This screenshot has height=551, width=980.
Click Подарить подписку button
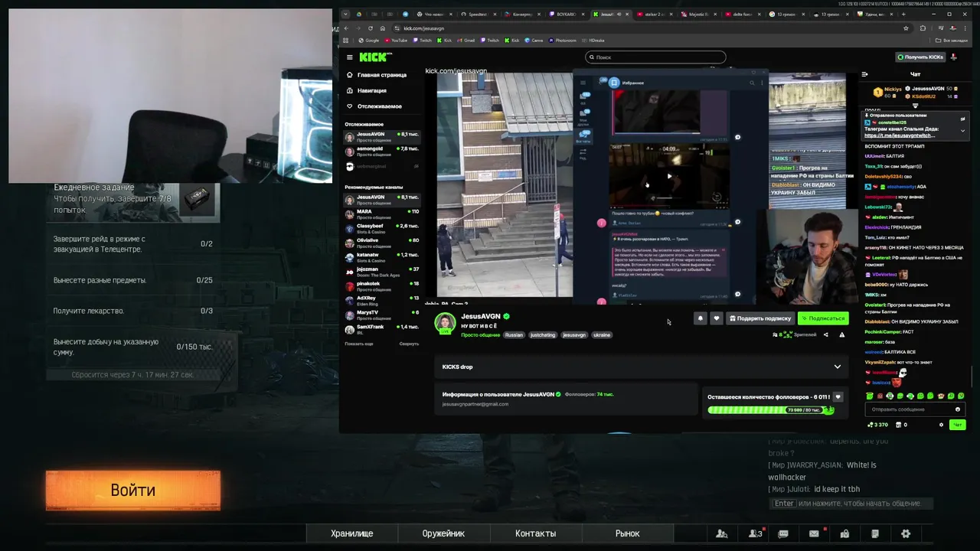pyautogui.click(x=760, y=318)
